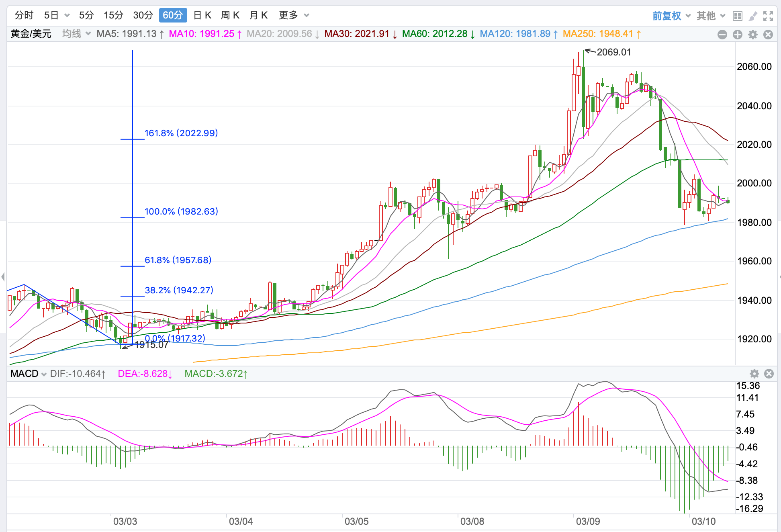The image size is (781, 532).
Task: Expand the 其他 dropdown menu
Action: point(711,16)
